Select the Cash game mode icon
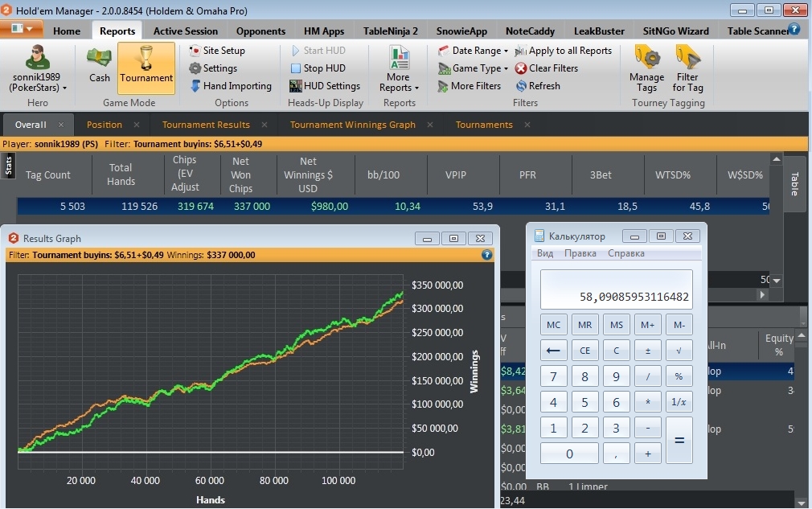The width and height of the screenshot is (812, 509). pos(100,66)
